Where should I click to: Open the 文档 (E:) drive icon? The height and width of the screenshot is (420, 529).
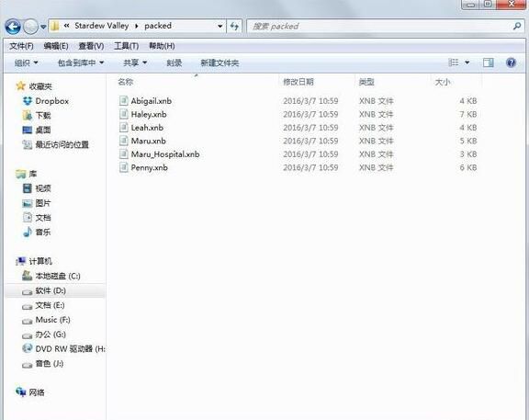pos(27,306)
